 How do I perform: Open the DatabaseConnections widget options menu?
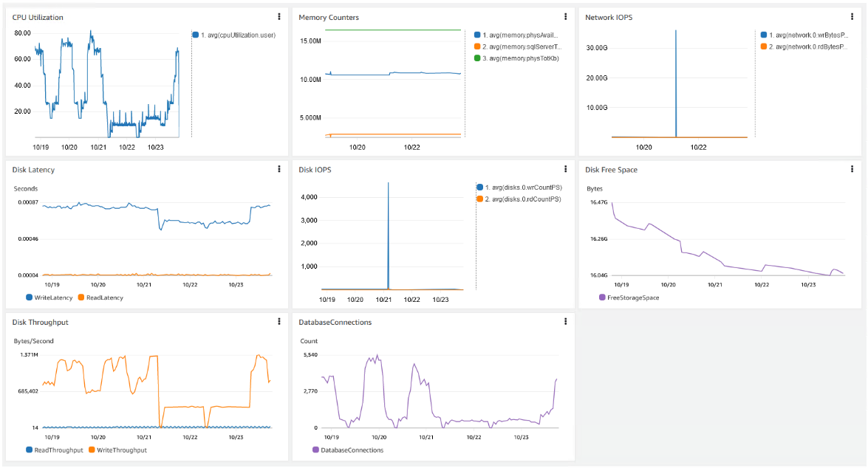coord(565,322)
